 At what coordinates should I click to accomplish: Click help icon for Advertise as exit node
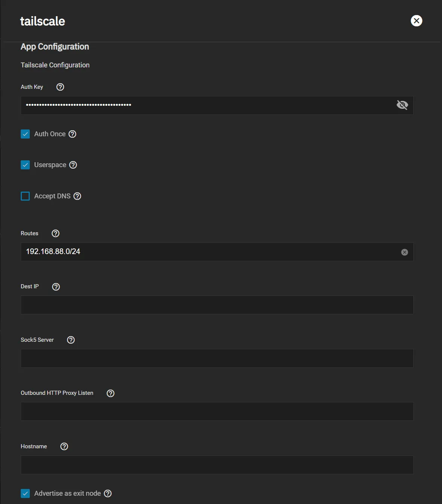(x=108, y=493)
